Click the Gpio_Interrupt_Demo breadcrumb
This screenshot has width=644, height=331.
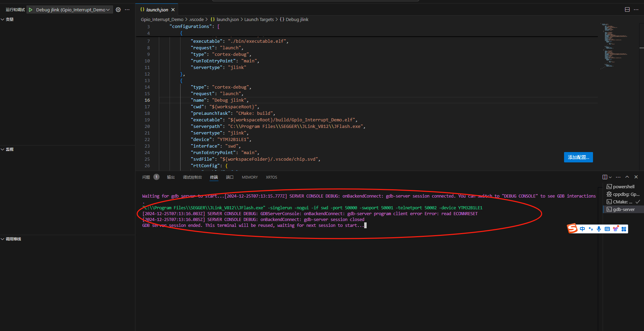point(162,20)
